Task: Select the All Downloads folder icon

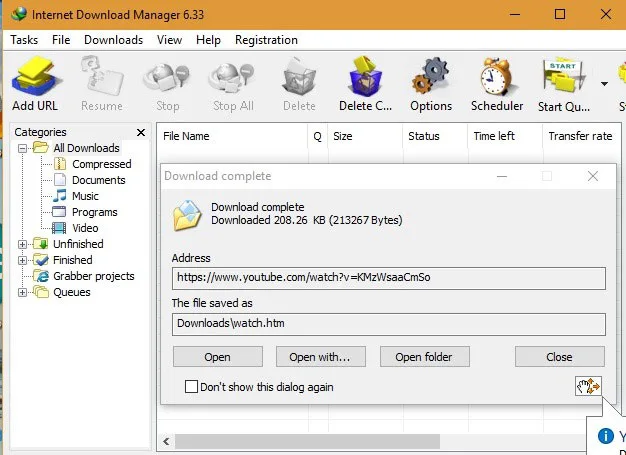Action: click(x=40, y=147)
